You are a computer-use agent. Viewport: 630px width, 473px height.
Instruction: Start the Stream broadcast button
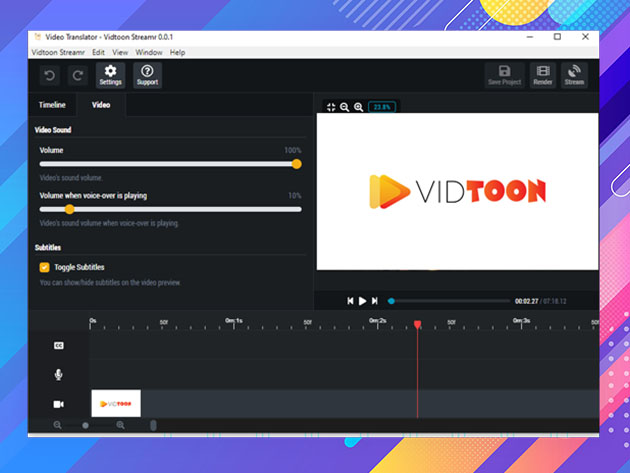coord(574,75)
